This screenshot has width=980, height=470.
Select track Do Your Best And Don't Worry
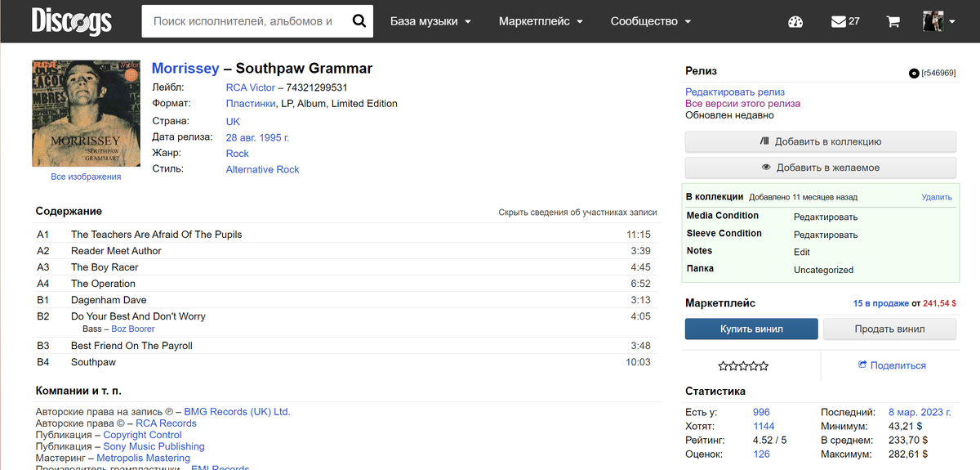click(x=138, y=316)
